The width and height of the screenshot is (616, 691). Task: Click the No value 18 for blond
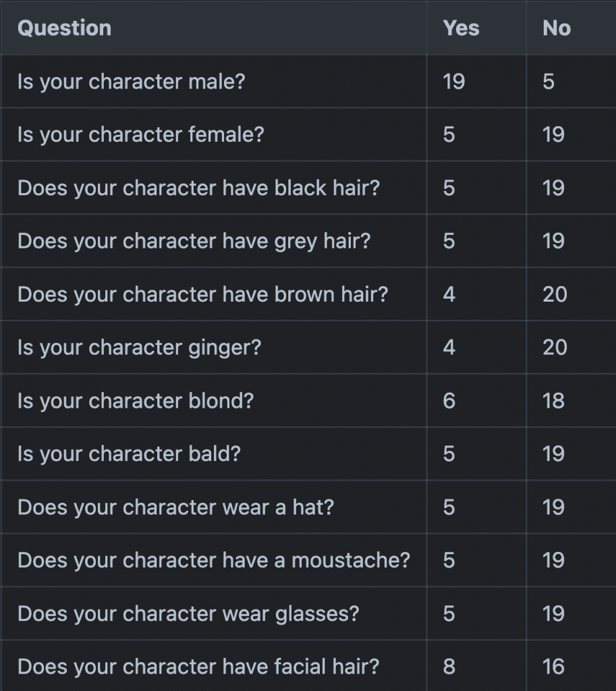553,402
